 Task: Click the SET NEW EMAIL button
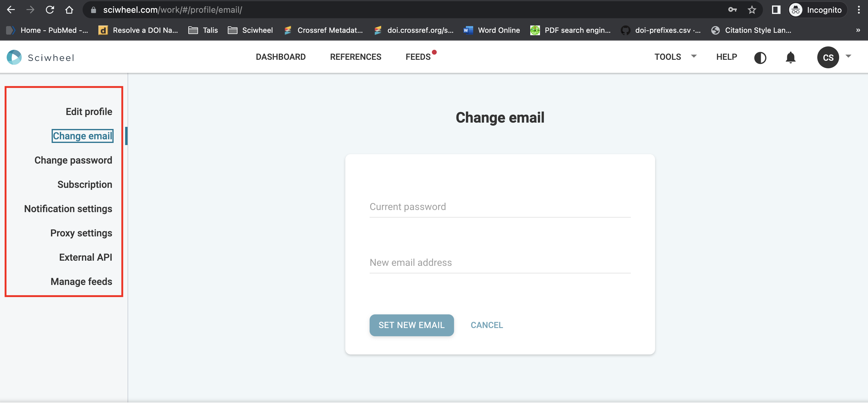point(412,325)
